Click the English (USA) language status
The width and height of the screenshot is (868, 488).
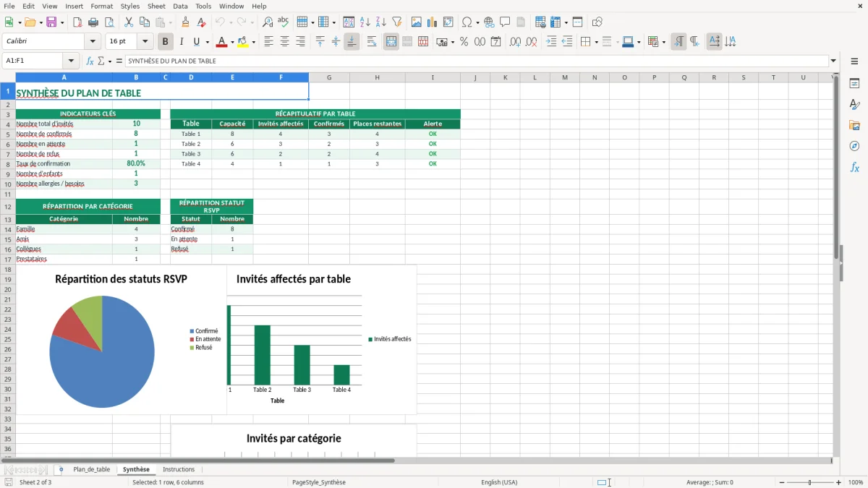point(499,482)
